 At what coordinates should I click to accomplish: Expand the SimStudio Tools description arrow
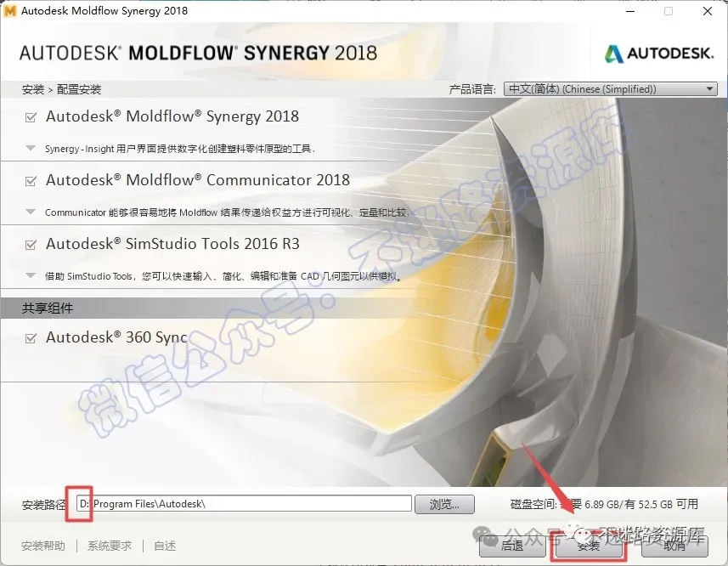31,275
